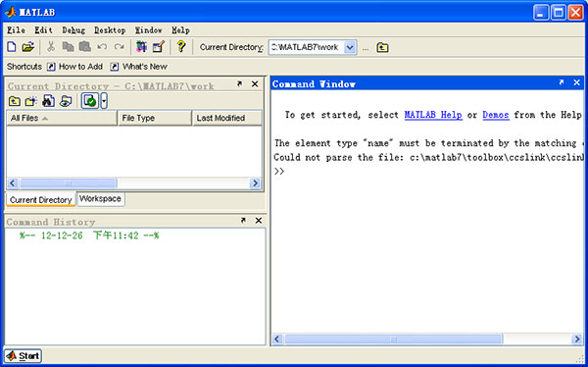Click What's New shortcut icon

tap(115, 67)
